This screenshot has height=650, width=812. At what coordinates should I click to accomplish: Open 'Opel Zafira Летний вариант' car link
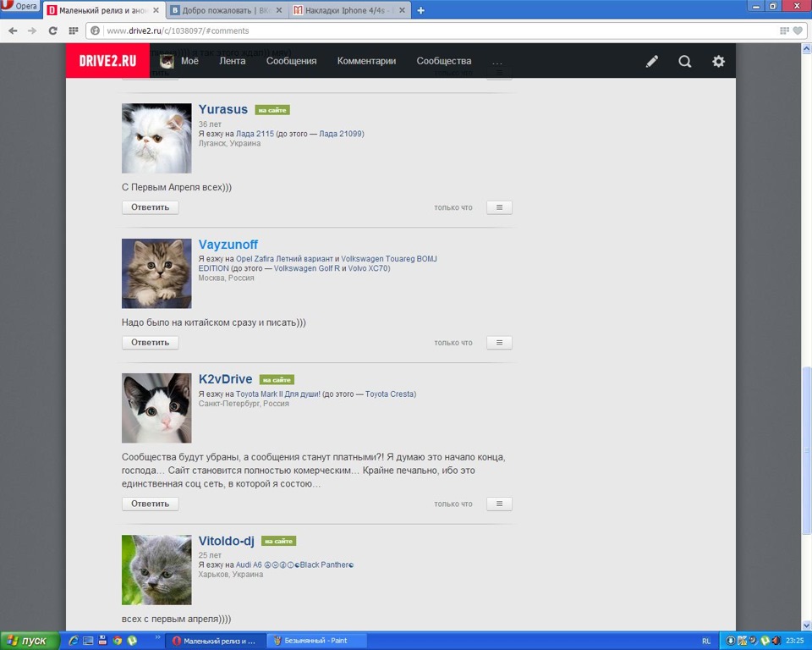[x=284, y=259]
